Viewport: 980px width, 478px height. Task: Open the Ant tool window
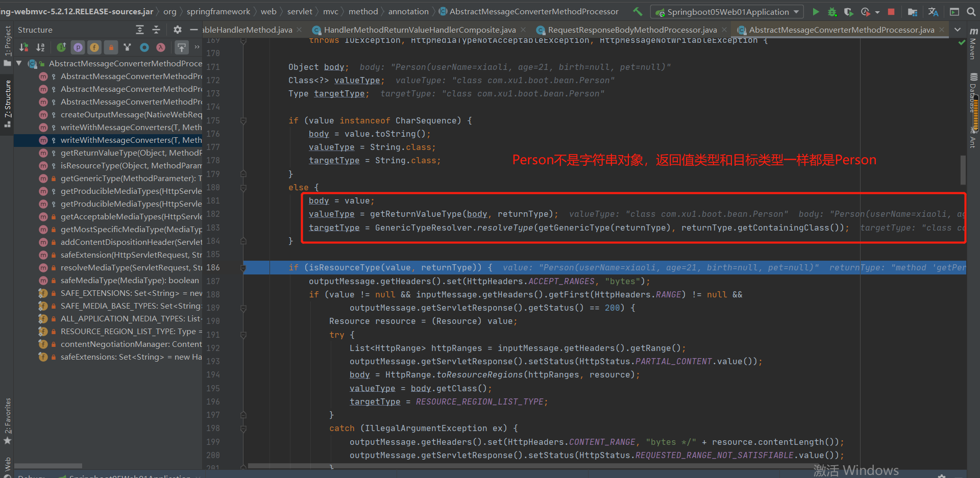pyautogui.click(x=973, y=138)
